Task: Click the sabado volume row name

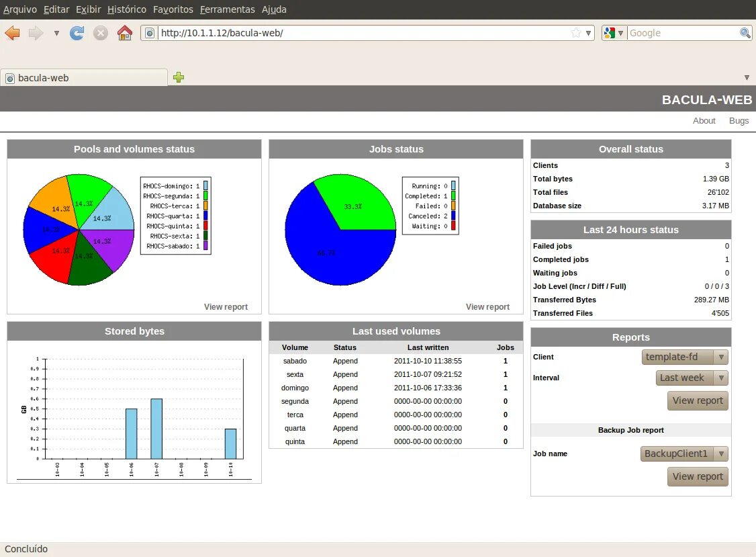Action: click(x=295, y=361)
